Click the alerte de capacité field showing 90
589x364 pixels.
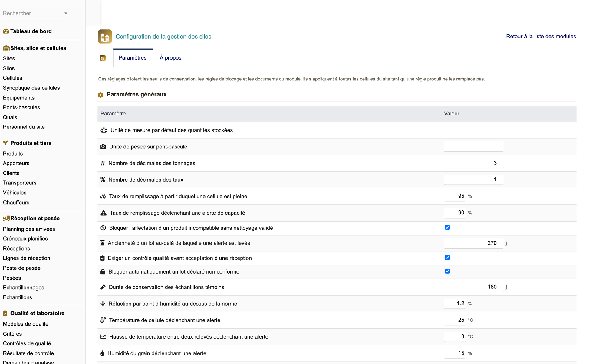455,213
